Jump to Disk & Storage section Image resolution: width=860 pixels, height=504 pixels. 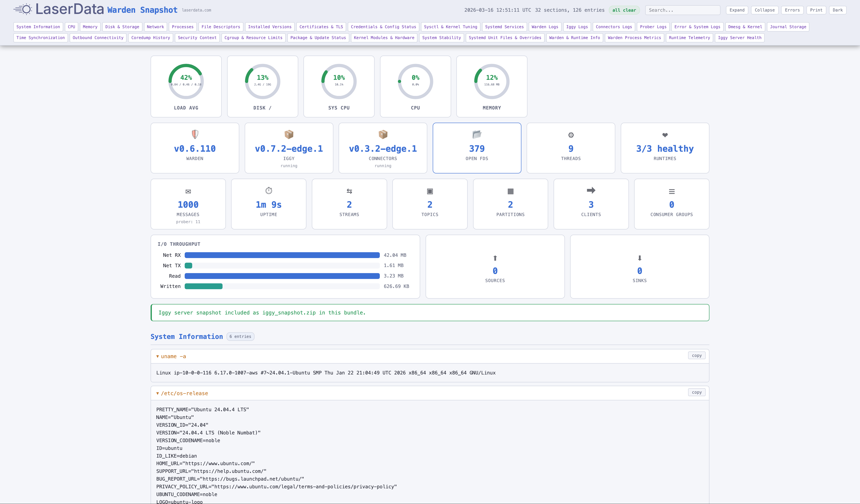[x=122, y=27]
